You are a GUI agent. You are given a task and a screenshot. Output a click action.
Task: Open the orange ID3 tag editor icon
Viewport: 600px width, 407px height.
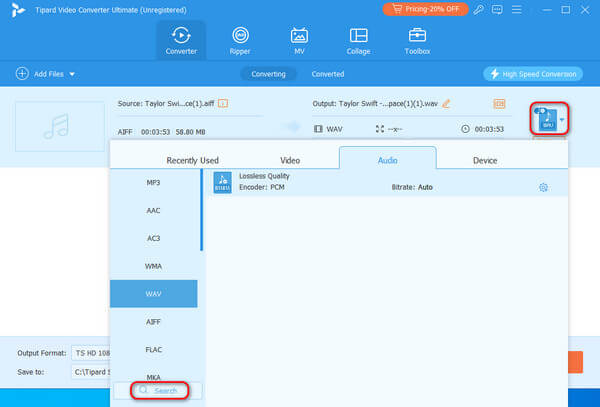499,104
